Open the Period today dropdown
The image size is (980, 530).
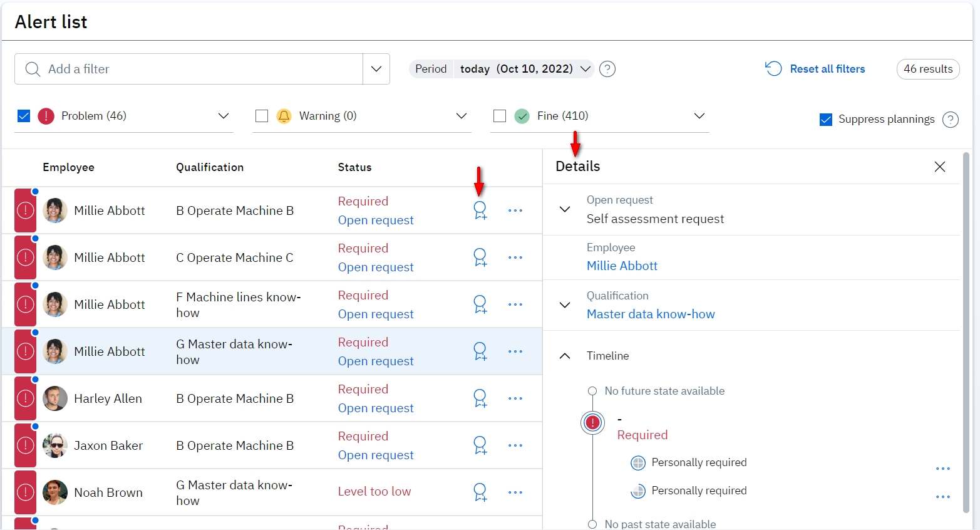[x=585, y=69]
